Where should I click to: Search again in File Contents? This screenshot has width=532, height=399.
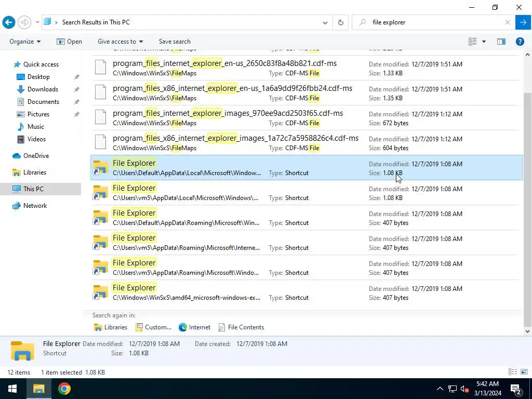[241, 327]
